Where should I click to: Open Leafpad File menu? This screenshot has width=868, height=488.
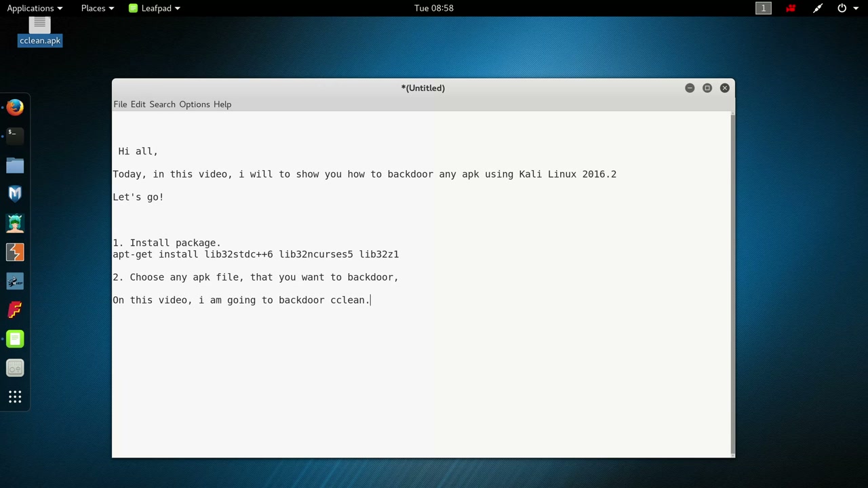point(120,104)
